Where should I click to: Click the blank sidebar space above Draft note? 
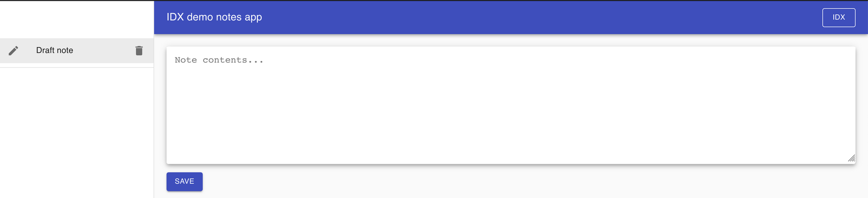77,20
